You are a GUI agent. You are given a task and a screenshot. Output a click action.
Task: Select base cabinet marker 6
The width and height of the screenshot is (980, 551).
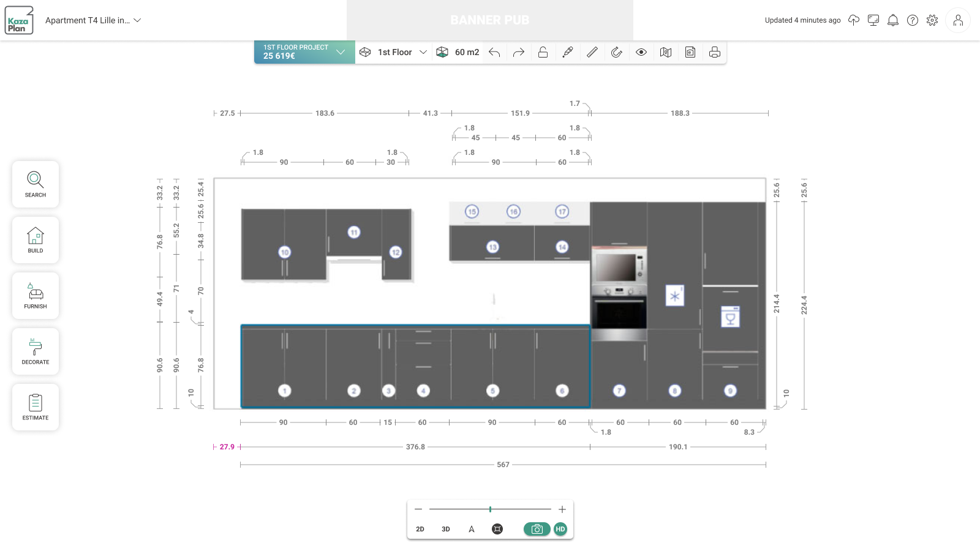click(x=562, y=391)
